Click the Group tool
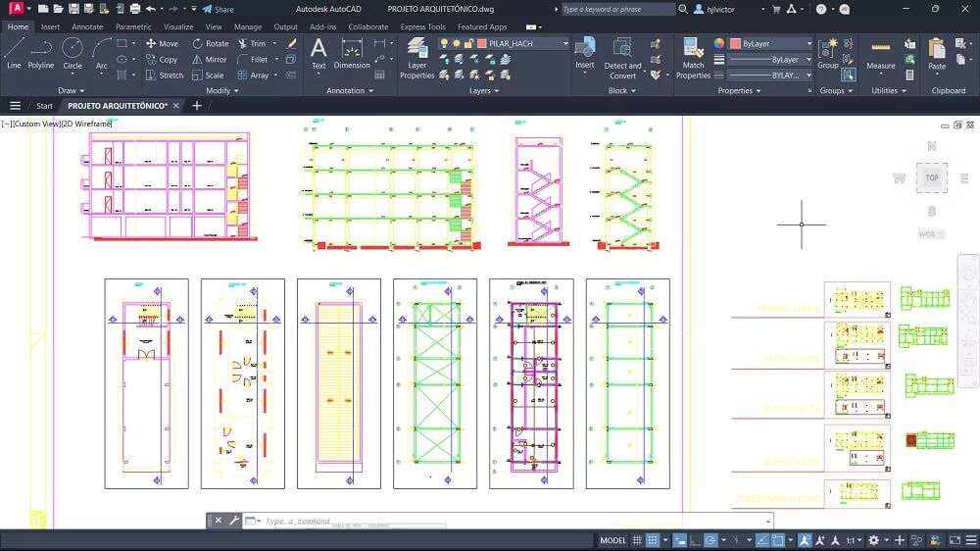 tap(827, 54)
